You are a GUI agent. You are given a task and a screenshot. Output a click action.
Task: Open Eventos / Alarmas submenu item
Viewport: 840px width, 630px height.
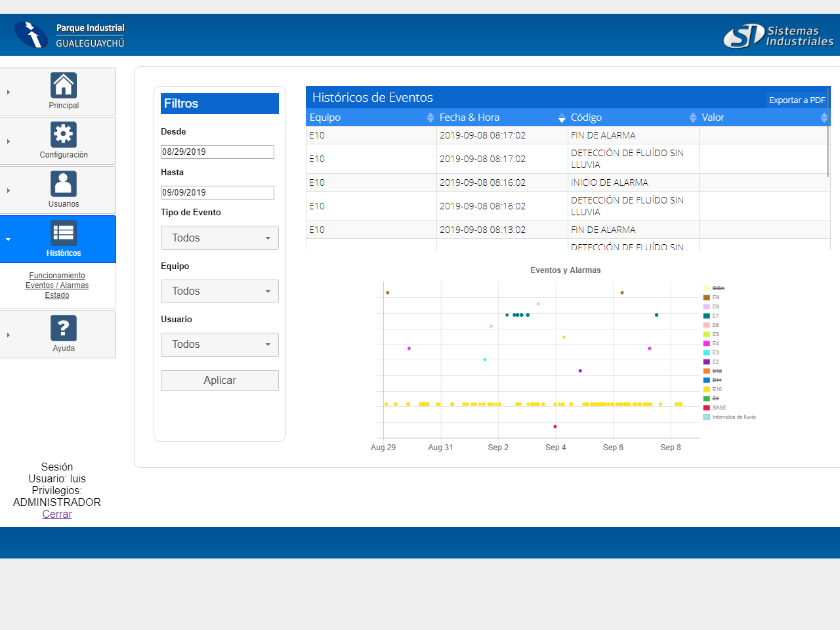pos(57,285)
